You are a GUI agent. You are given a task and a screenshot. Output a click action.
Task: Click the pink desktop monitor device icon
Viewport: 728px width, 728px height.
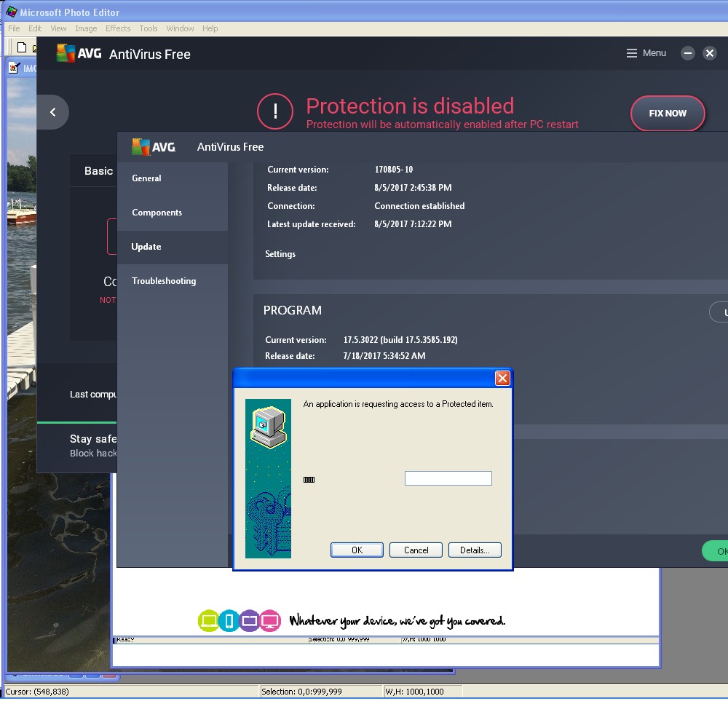pyautogui.click(x=270, y=621)
